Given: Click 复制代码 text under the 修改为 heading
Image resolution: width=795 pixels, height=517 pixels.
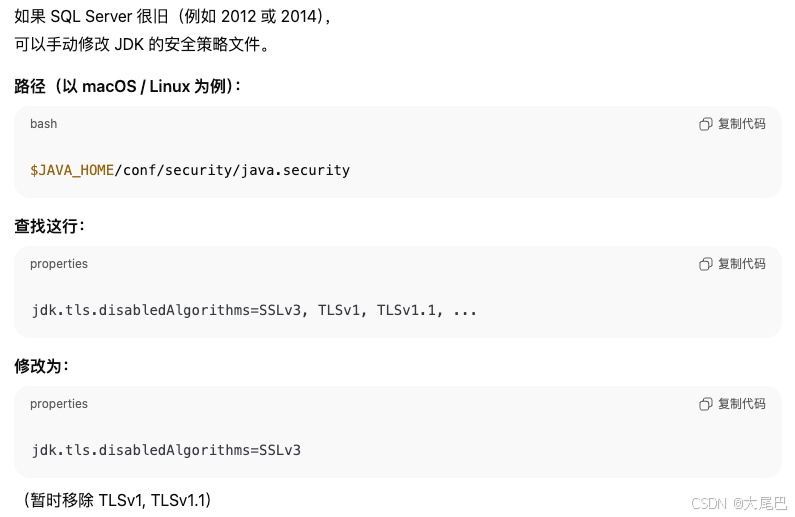Looking at the screenshot, I should (x=742, y=403).
